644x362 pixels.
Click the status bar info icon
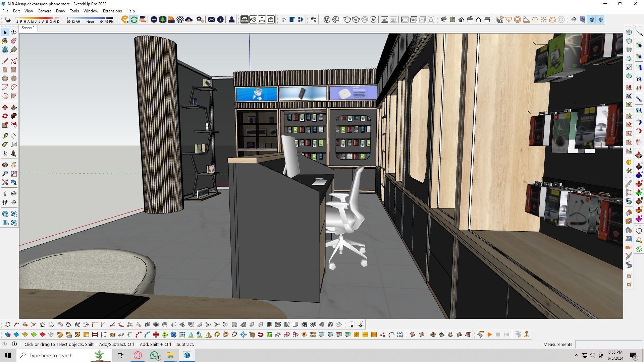14,344
